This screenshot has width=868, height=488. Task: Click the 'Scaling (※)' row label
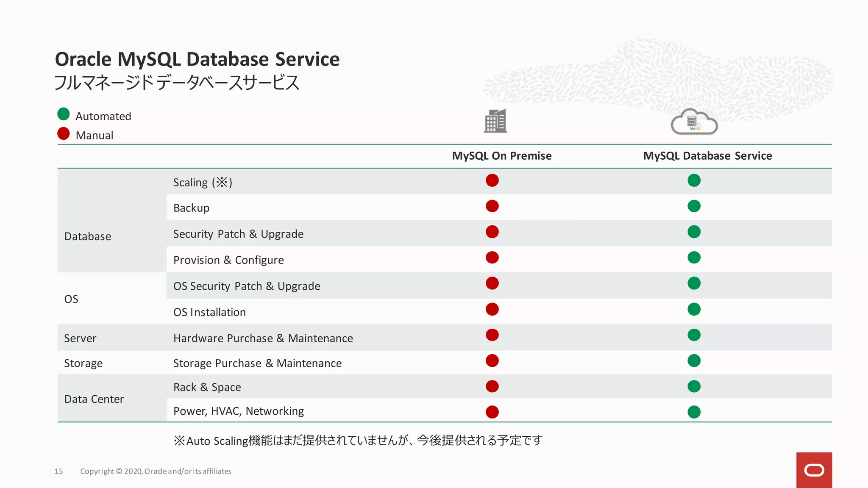pyautogui.click(x=203, y=182)
